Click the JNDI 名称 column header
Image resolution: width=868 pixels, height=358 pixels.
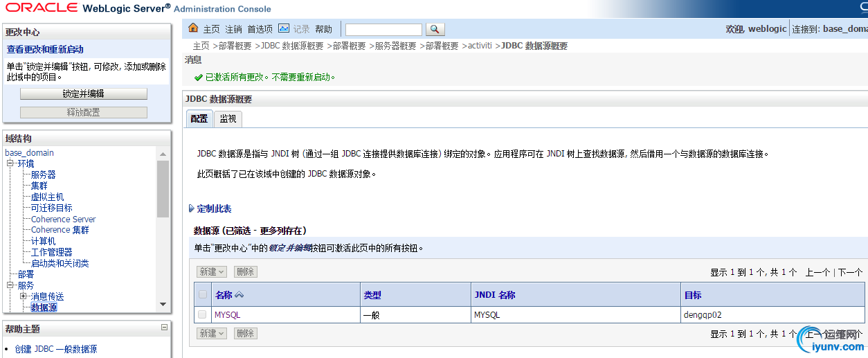pyautogui.click(x=494, y=295)
